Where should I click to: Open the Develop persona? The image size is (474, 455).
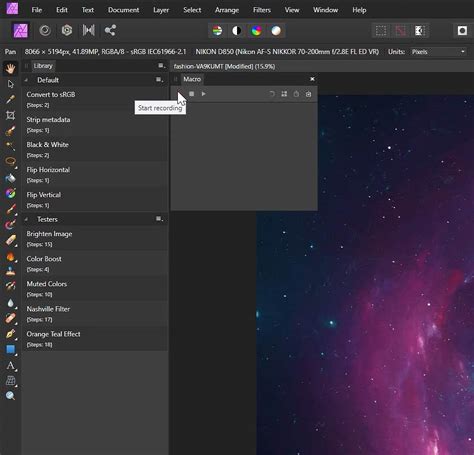pyautogui.click(x=67, y=31)
